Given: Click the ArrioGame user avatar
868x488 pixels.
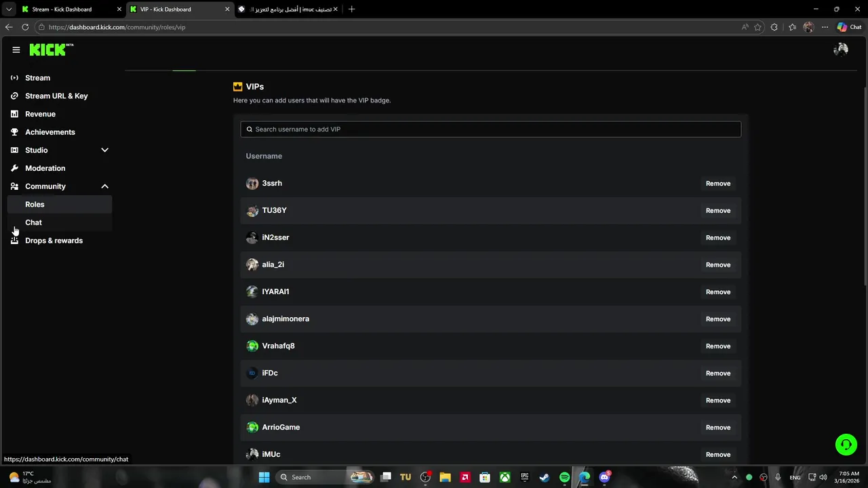Looking at the screenshot, I should pyautogui.click(x=252, y=428).
